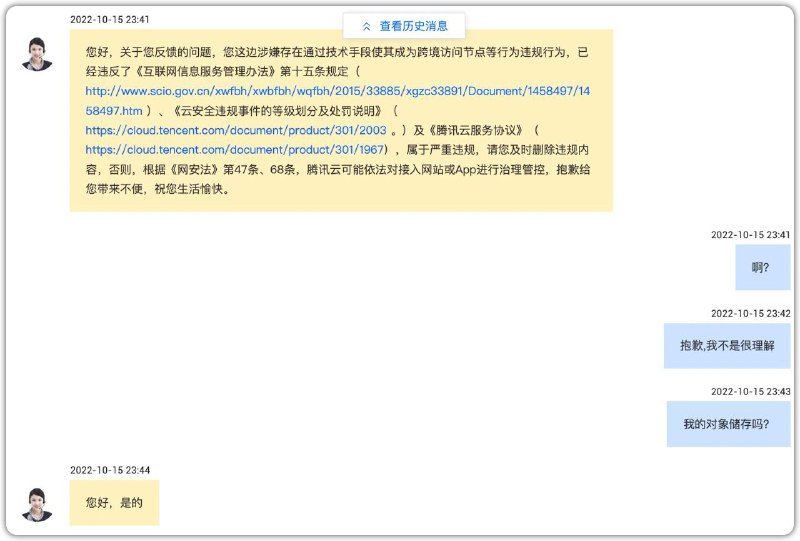Open the cloud.tencent.com product/301/2003 link

click(236, 130)
